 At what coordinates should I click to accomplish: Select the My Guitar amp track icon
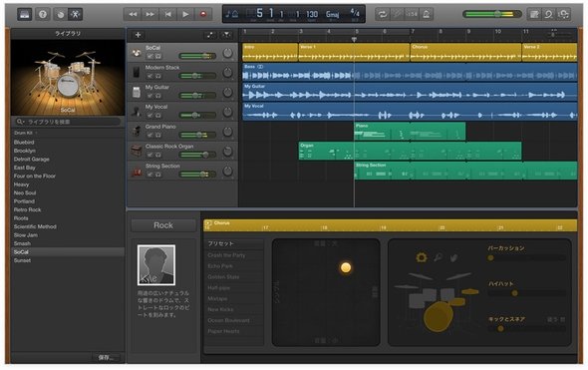pos(137,92)
